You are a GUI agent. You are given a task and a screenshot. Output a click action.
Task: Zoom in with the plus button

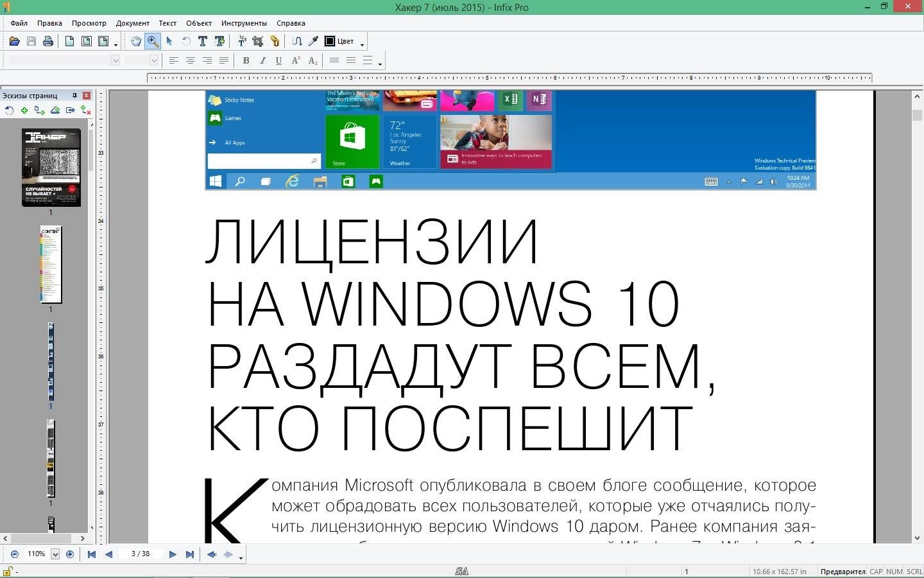(70, 554)
